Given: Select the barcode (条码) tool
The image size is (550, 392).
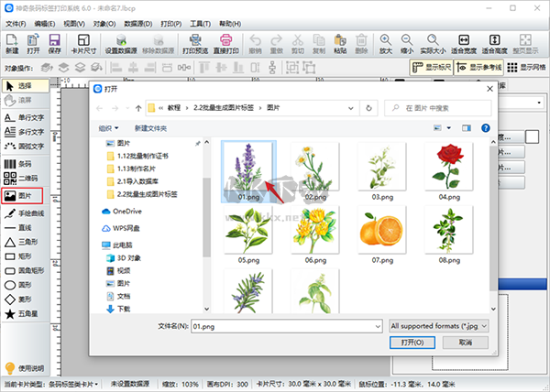Looking at the screenshot, I should (x=22, y=164).
